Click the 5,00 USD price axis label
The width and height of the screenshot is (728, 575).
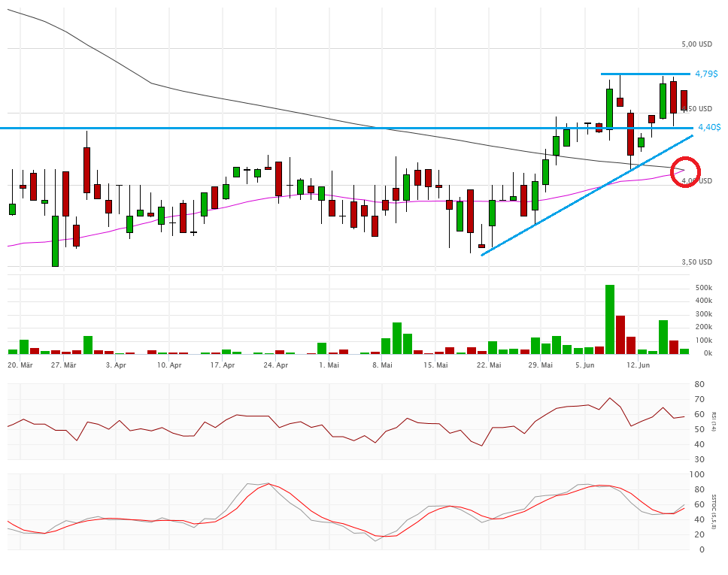coord(696,44)
